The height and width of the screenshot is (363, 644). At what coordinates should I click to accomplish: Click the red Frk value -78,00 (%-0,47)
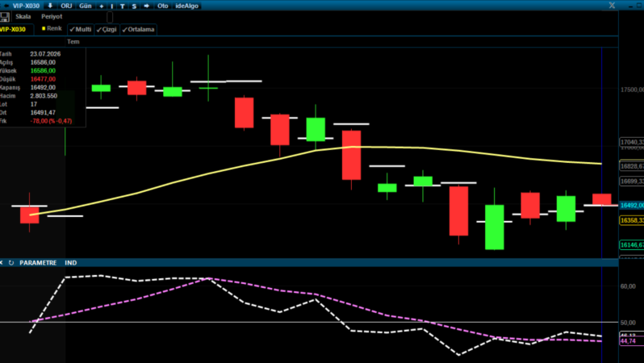[x=51, y=121]
